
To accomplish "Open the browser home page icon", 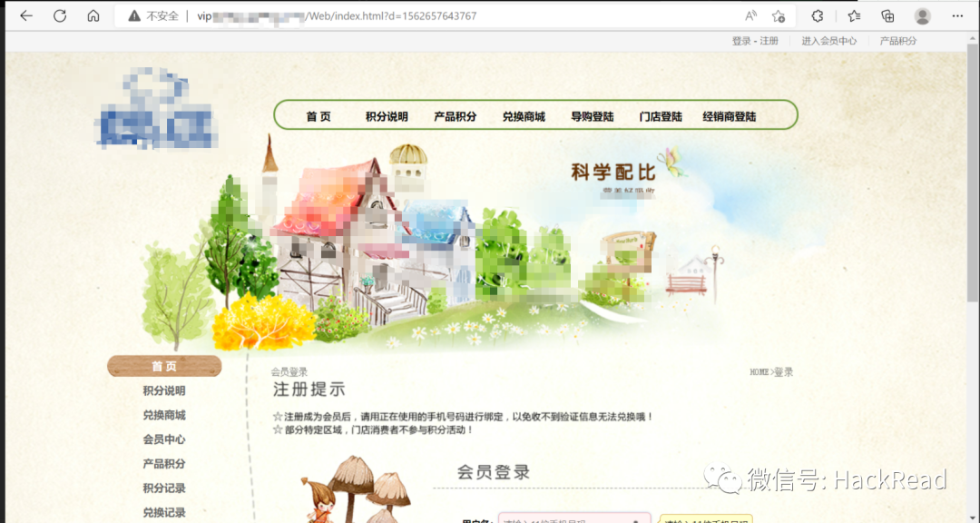I will (93, 16).
